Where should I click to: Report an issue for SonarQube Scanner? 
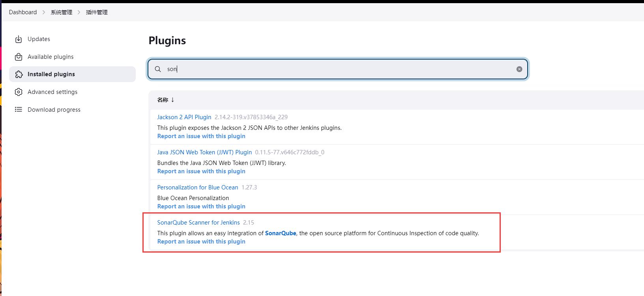click(x=201, y=242)
